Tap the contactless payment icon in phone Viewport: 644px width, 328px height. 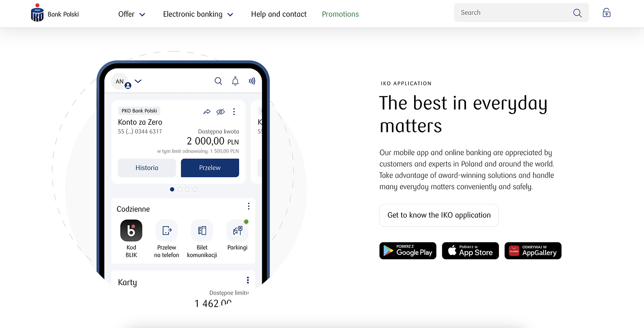(x=252, y=81)
